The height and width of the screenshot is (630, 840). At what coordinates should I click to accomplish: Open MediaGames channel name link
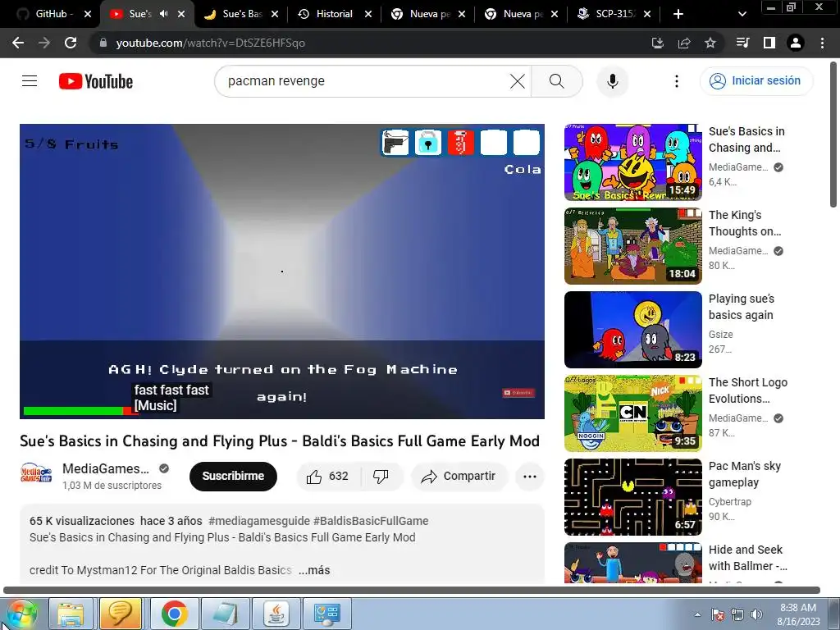106,468
